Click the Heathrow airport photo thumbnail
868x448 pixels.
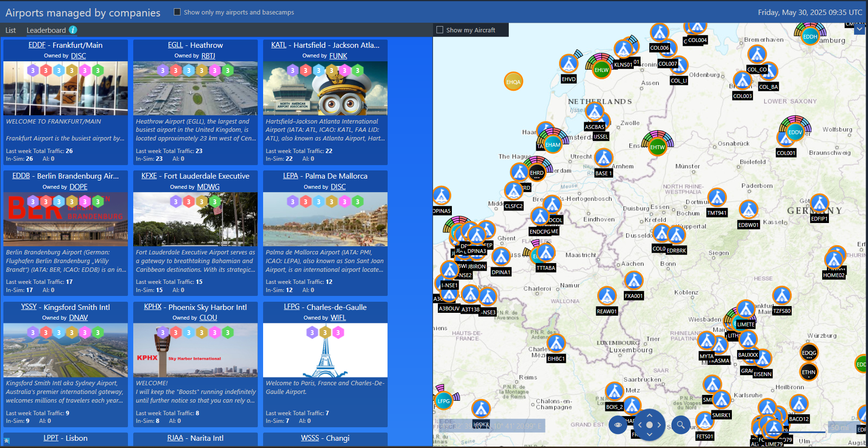[x=196, y=88]
